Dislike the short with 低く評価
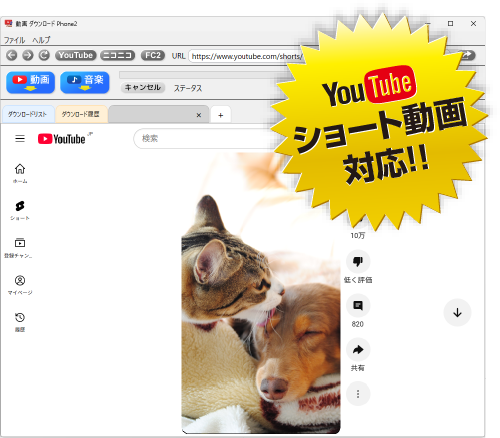Viewport: 500px width, 438px height. [x=358, y=262]
